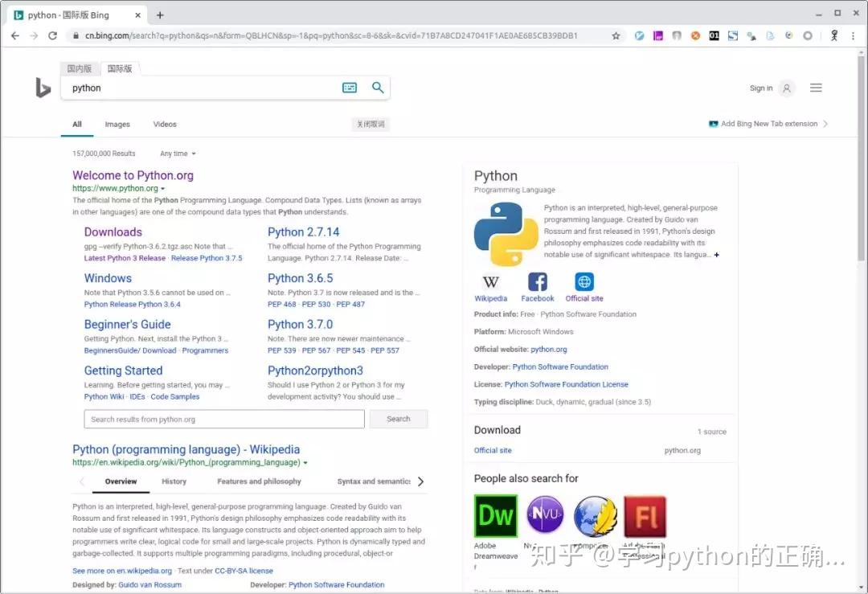Screen dimensions: 868x594
Task: Click the first blue extension icon in toolbar
Action: click(640, 35)
